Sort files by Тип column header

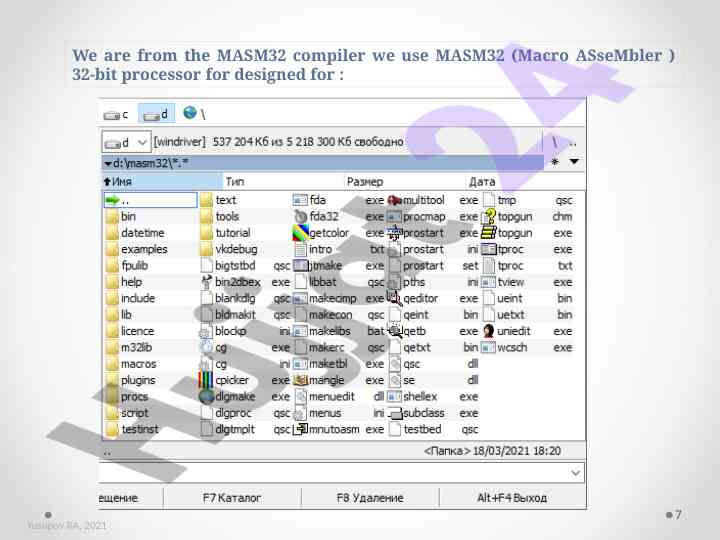tap(235, 182)
